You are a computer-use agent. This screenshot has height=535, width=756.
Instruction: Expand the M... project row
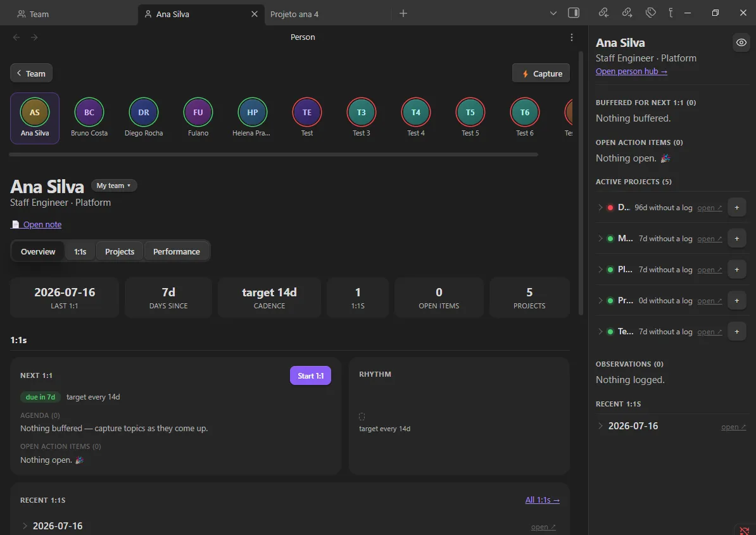click(600, 239)
